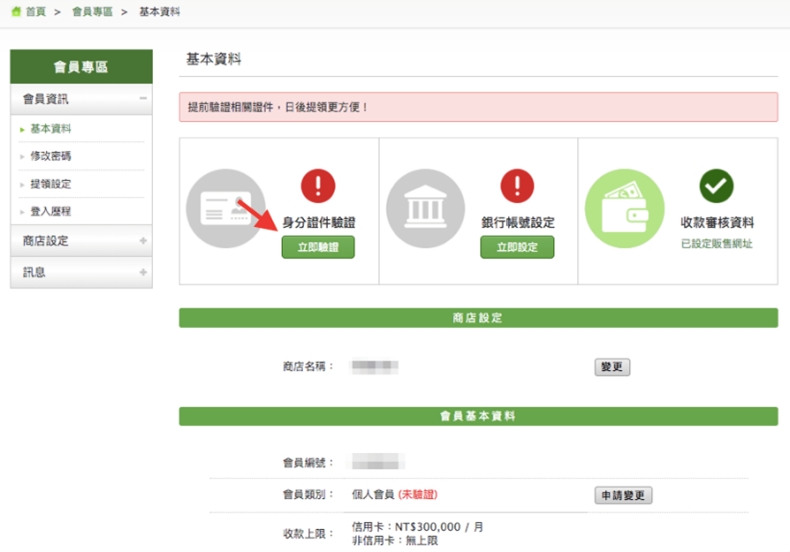Select 基本資料 in the sidebar
Image resolution: width=790 pixels, height=552 pixels.
[51, 129]
